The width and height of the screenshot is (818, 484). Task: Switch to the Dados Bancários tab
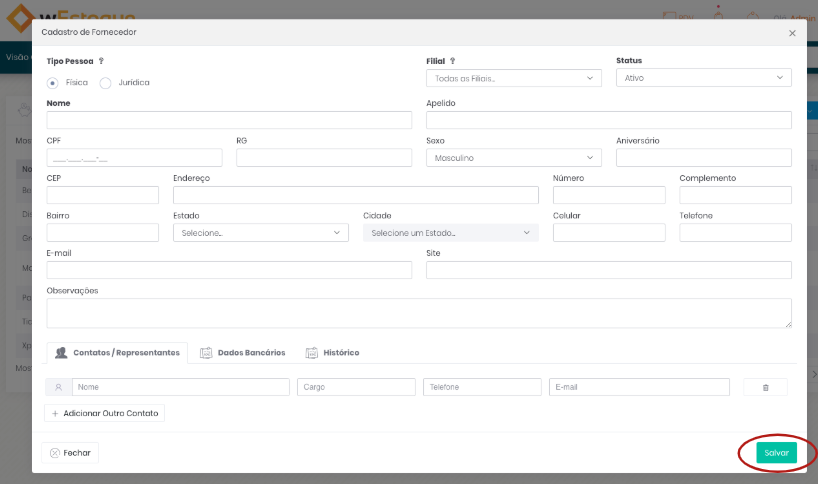pos(243,353)
